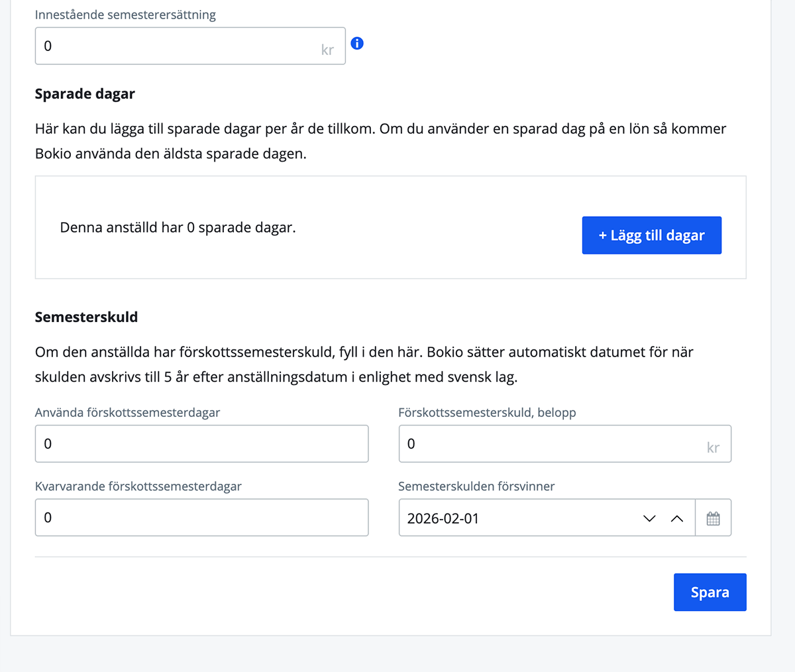Viewport: 795px width, 672px height.
Task: Click the + Lägg till dagar button
Action: [x=651, y=235]
